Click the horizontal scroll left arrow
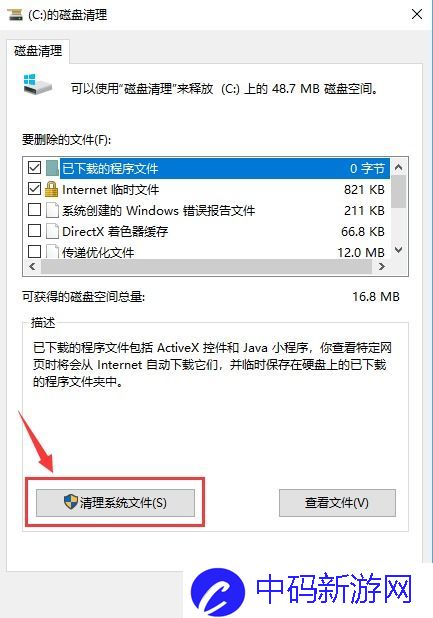433x618 pixels. tap(32, 266)
